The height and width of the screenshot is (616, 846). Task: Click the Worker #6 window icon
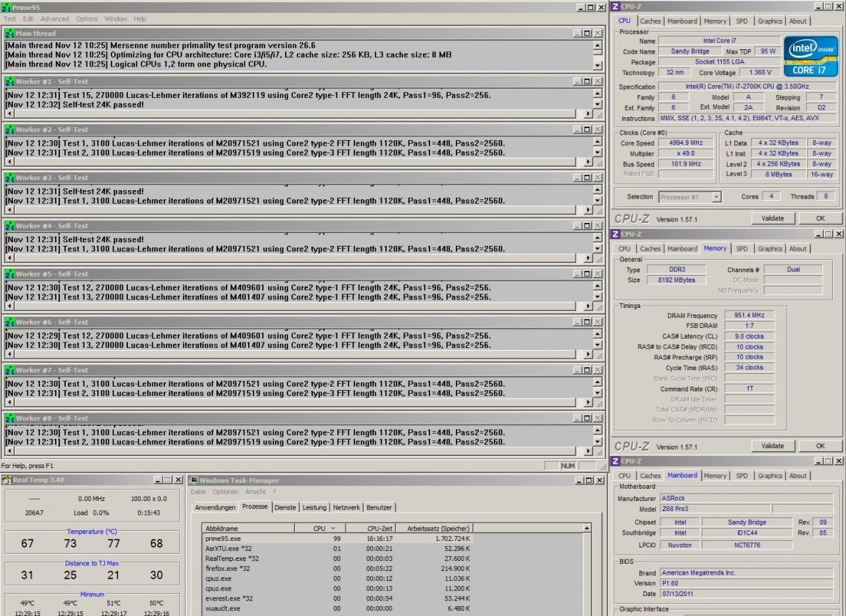pos(10,322)
